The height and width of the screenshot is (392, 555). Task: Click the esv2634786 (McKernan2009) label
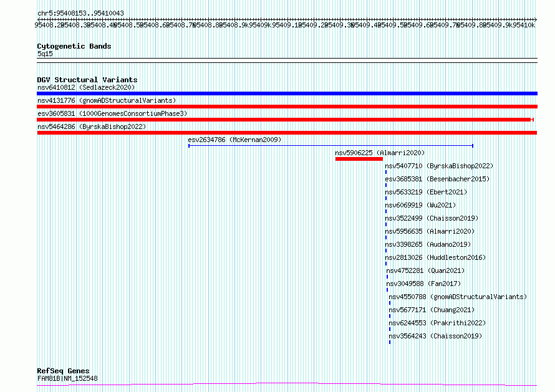234,140
